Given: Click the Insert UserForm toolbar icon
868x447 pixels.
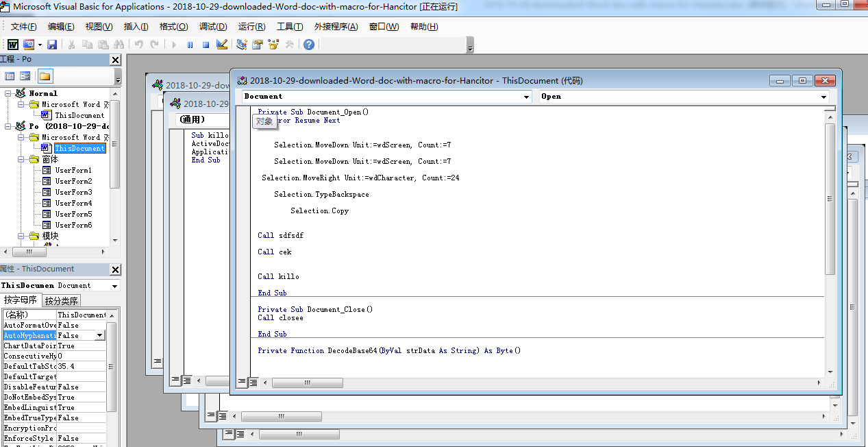Looking at the screenshot, I should (x=29, y=45).
